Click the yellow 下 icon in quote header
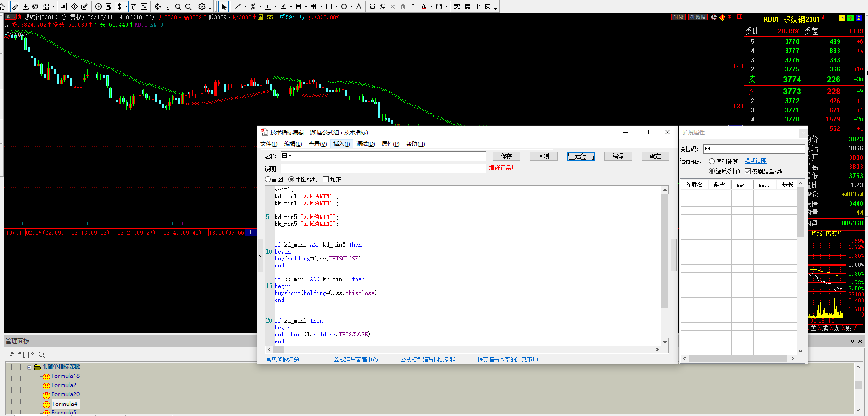 tap(842, 18)
